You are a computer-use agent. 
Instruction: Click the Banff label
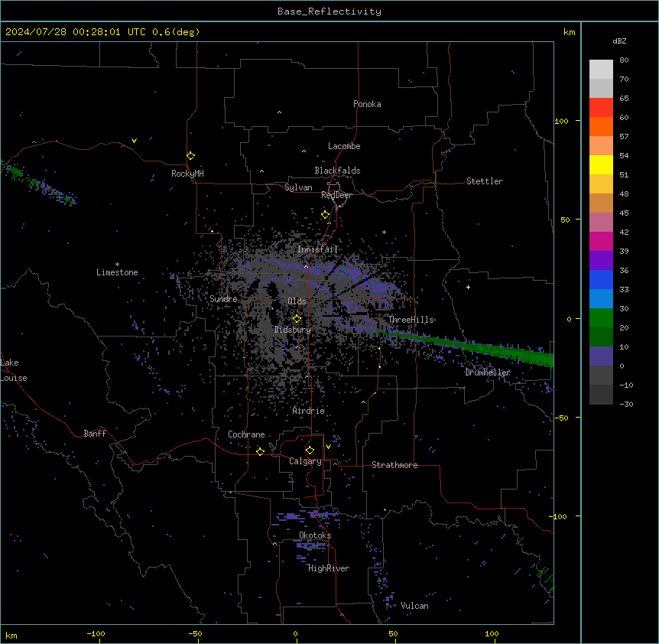click(95, 434)
